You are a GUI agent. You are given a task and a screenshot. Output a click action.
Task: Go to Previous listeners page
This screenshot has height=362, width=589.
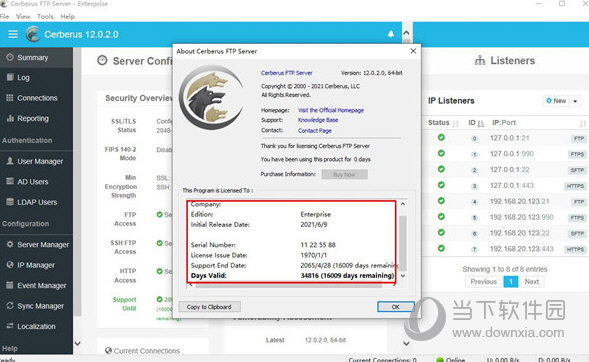coord(484,282)
